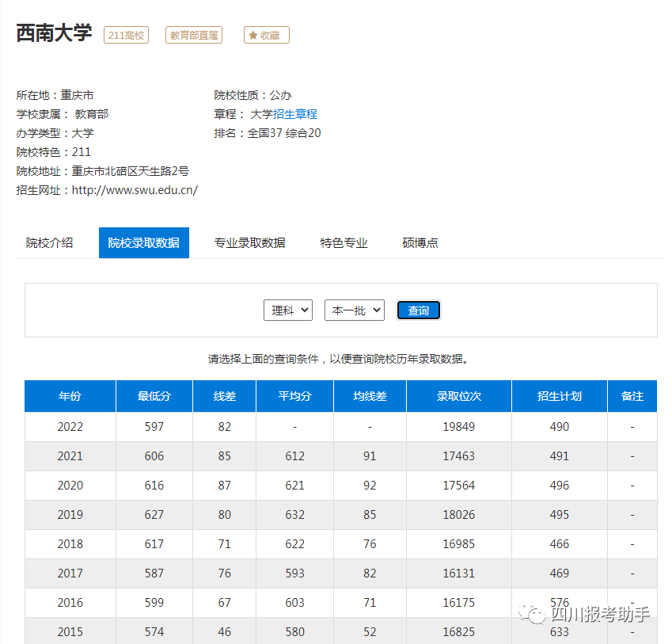The width and height of the screenshot is (672, 644).
Task: Click the average score 603 cell
Action: tap(295, 602)
